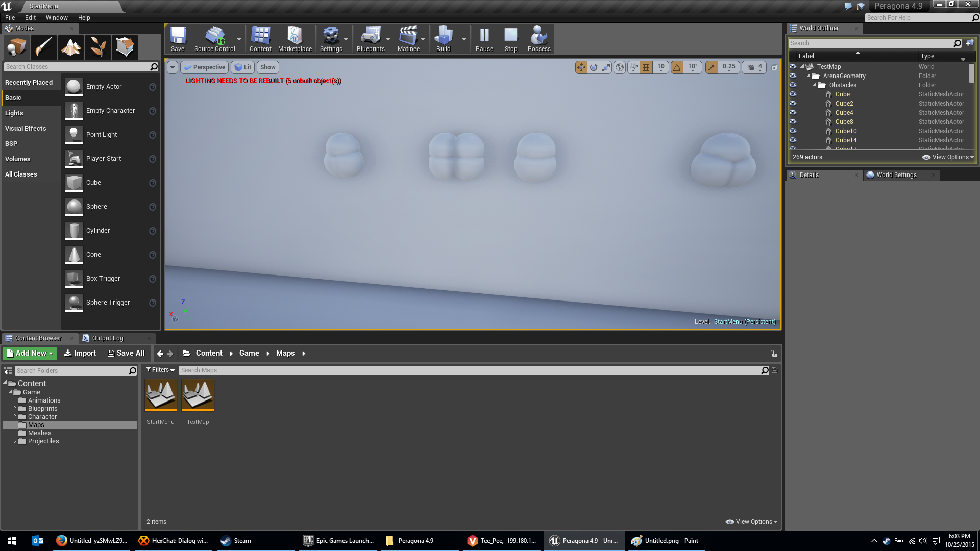This screenshot has height=551, width=980.
Task: Collapse the Obstacles folder in outliner
Action: click(815, 85)
